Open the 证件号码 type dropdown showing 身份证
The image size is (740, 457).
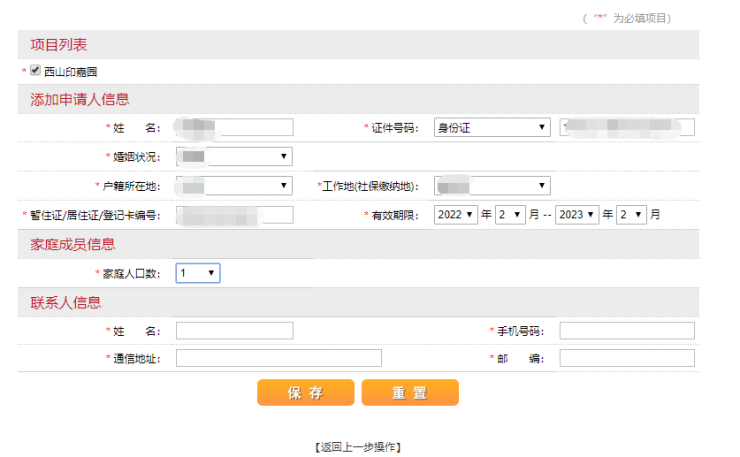click(x=492, y=127)
